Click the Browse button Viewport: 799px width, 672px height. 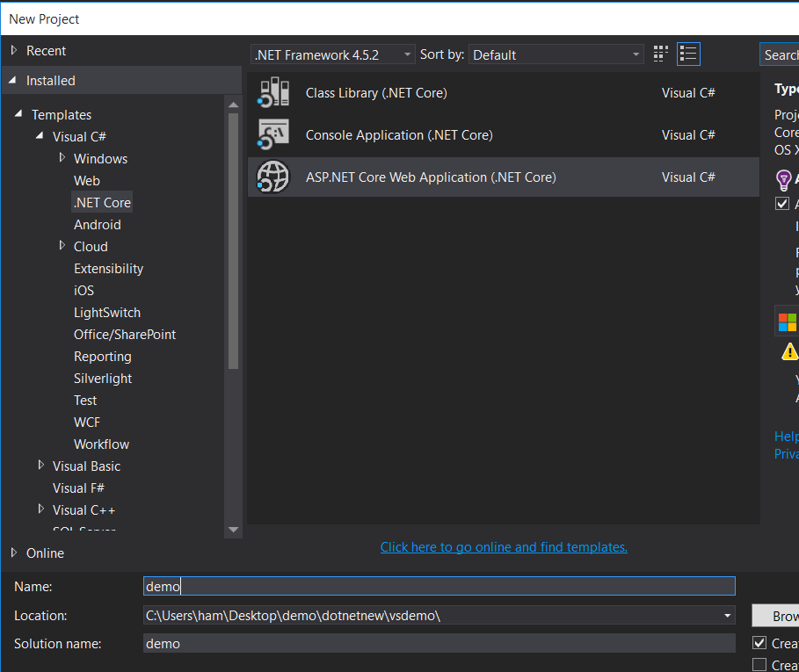click(x=775, y=616)
